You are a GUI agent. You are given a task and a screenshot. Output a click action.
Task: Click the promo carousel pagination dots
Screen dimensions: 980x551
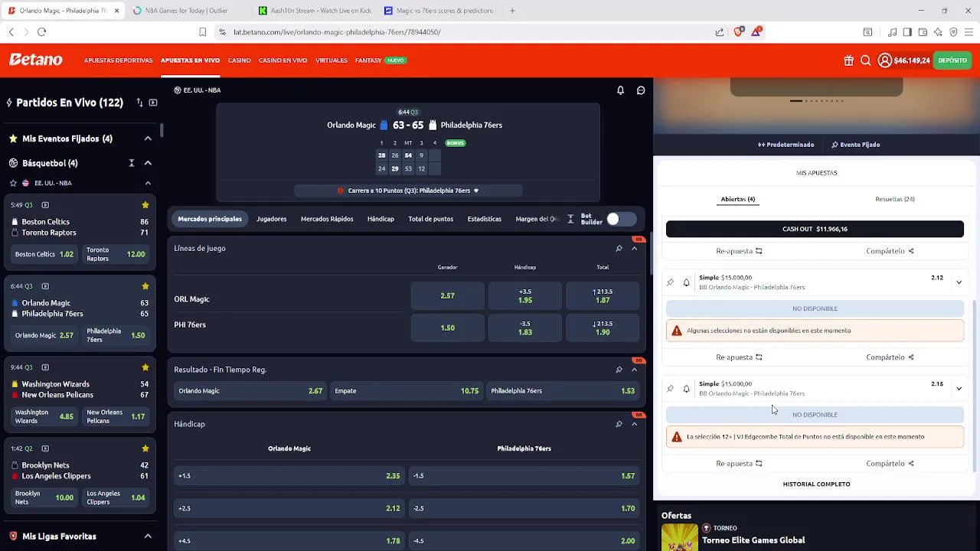pyautogui.click(x=816, y=101)
